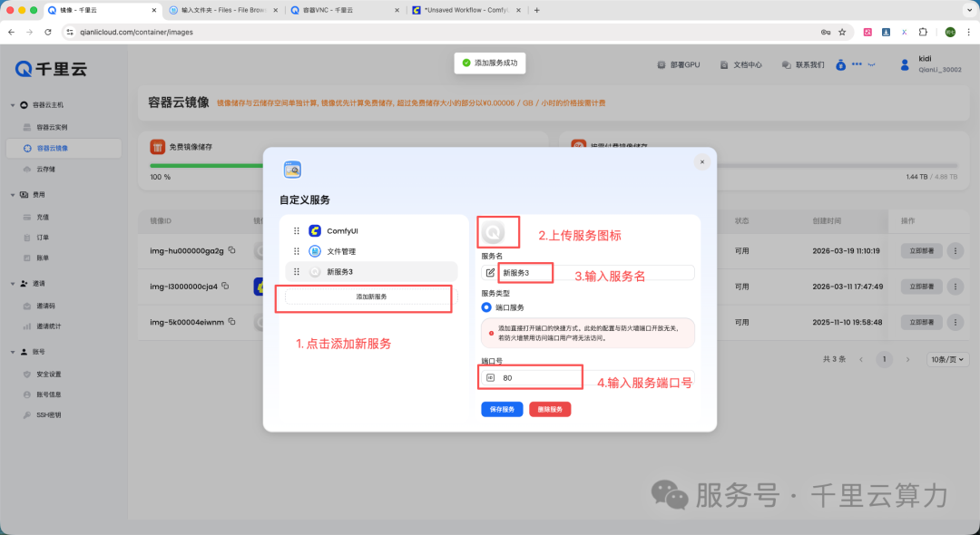Select the 端口服务 radio button

(x=486, y=307)
